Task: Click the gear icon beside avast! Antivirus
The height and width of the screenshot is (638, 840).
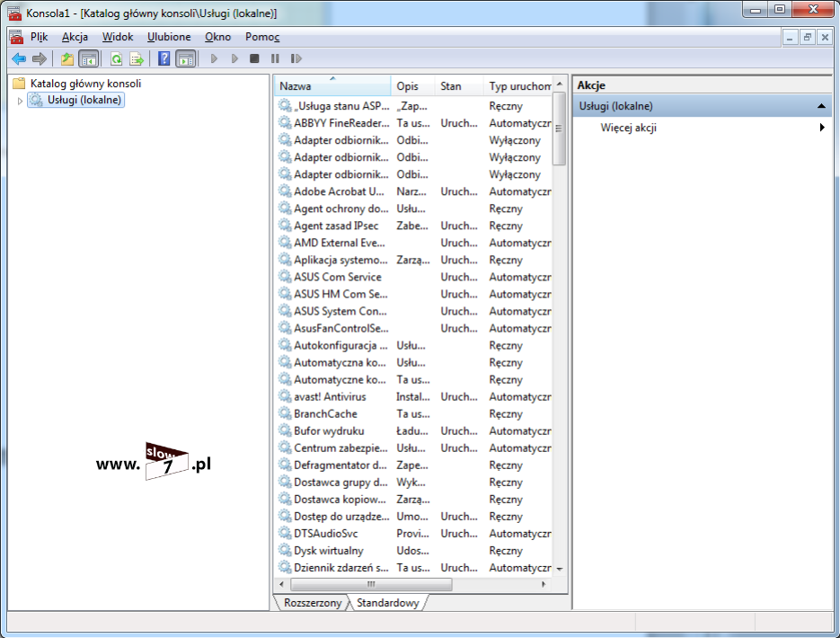Action: pos(285,396)
